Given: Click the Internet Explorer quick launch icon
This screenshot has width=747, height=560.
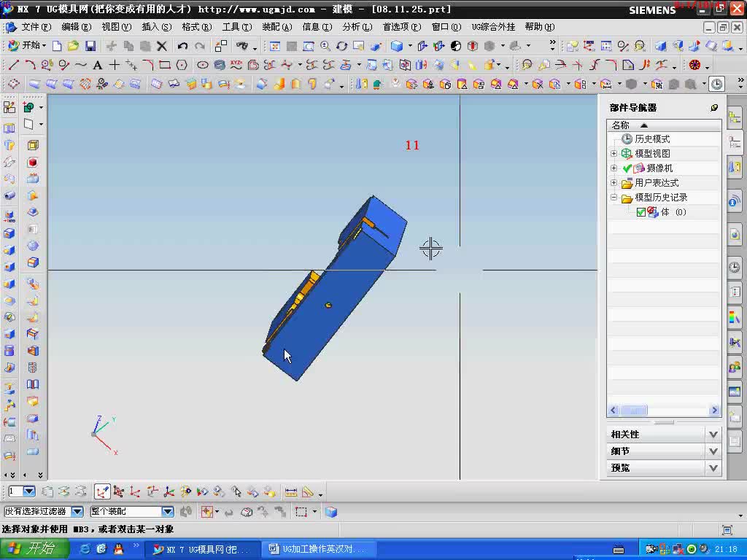Looking at the screenshot, I should (86, 549).
